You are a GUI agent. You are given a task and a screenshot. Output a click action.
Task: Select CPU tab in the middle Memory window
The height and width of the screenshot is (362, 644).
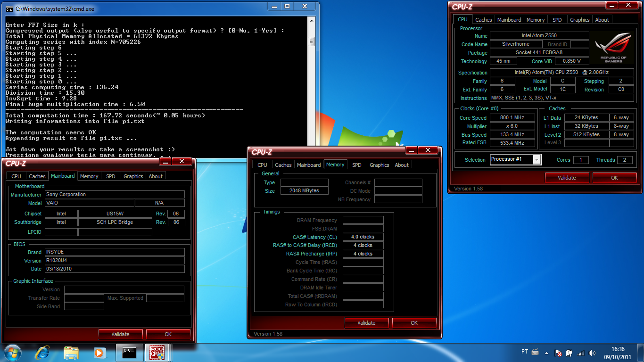pos(263,165)
